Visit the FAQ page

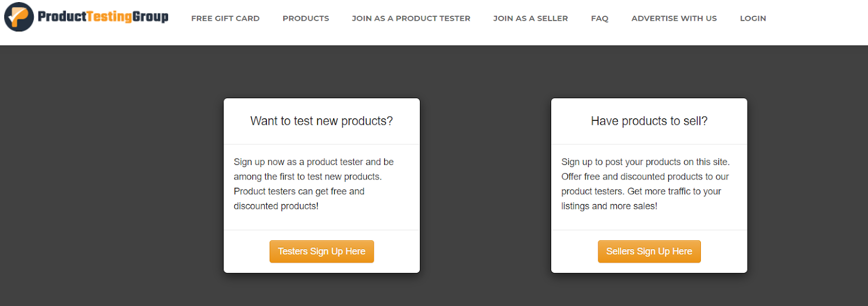(x=599, y=18)
